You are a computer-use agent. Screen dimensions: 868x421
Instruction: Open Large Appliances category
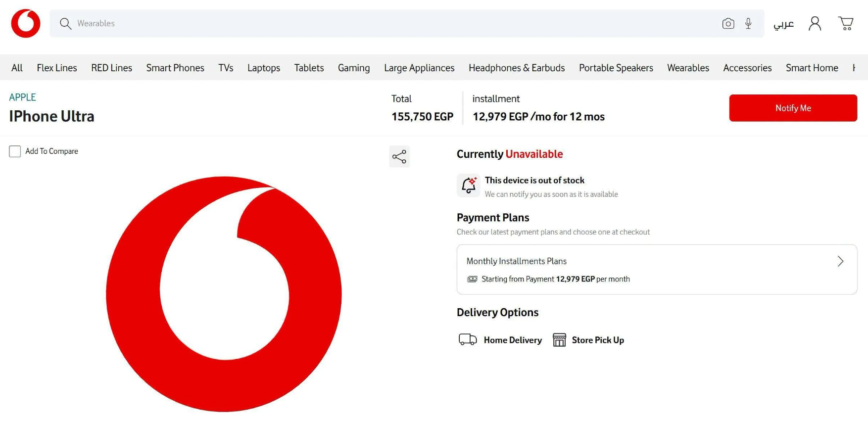[x=419, y=68]
